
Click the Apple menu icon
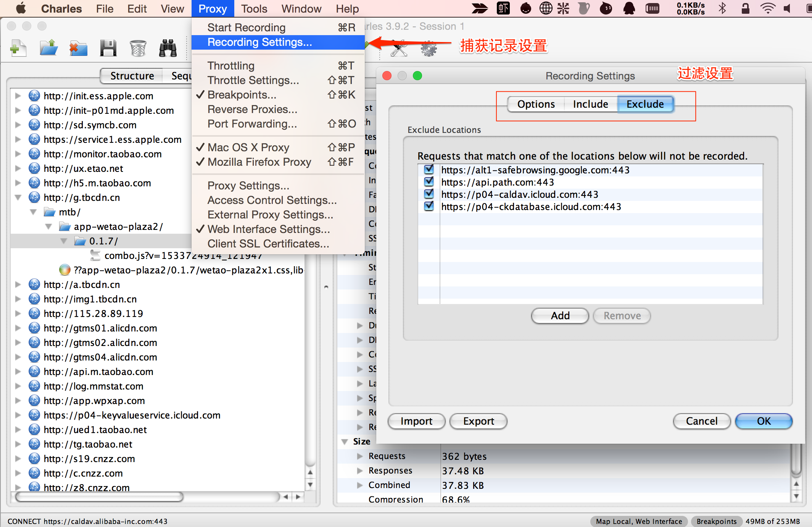pyautogui.click(x=21, y=8)
